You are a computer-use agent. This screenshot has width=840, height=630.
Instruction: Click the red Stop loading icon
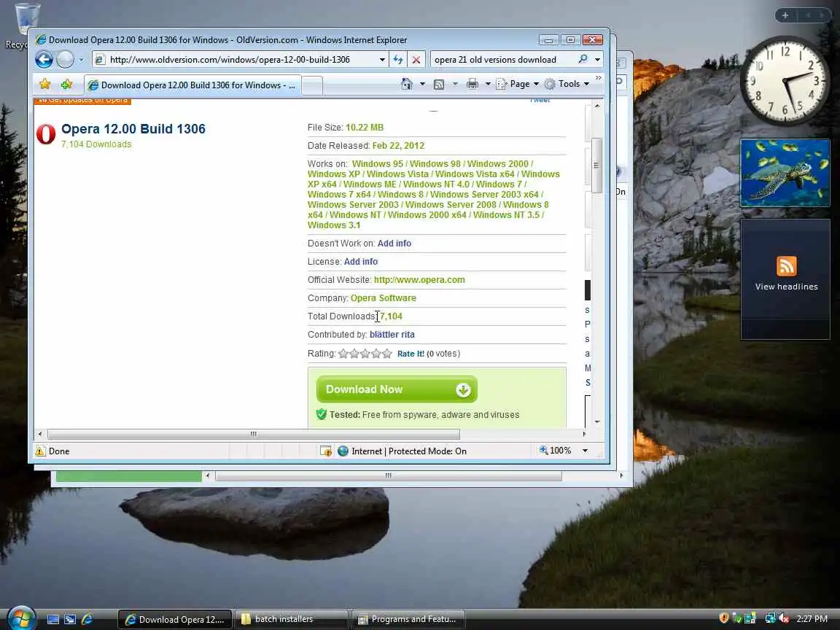point(416,60)
